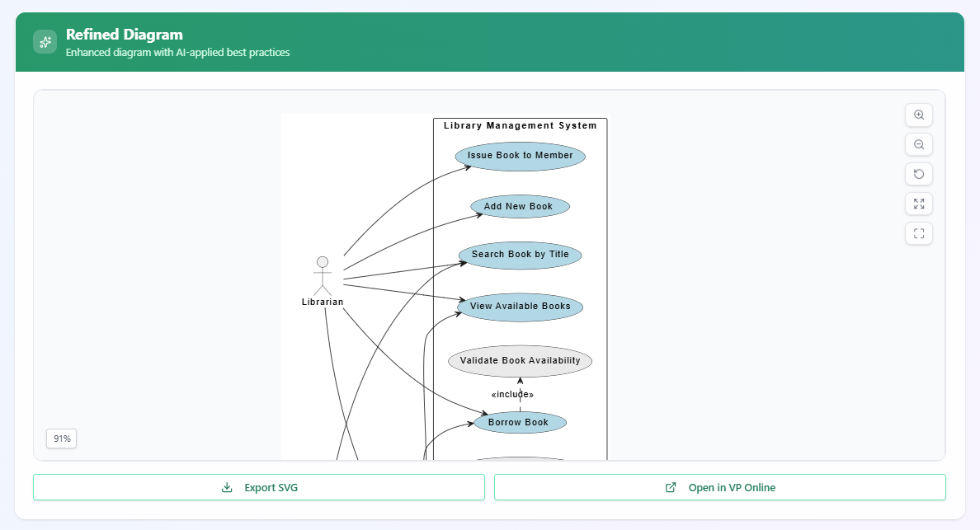Click the Library Management System boundary title
The height and width of the screenshot is (530, 980).
tap(520, 125)
